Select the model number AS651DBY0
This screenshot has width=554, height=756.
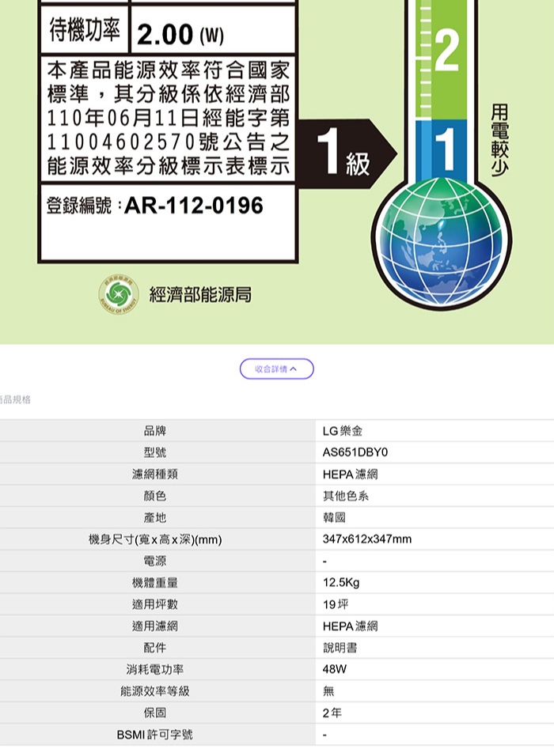356,452
